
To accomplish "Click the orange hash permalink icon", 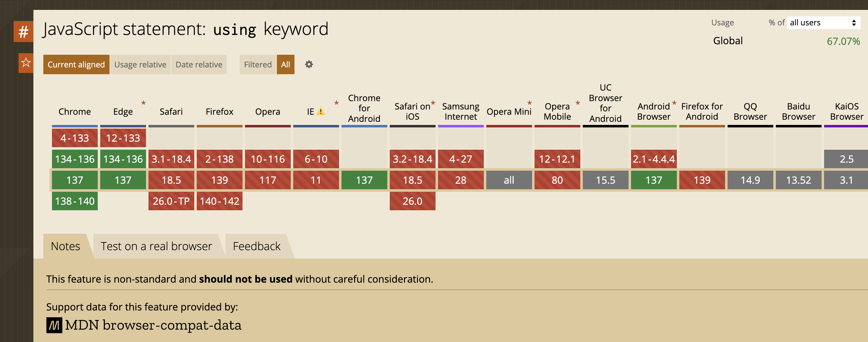I will pyautogui.click(x=23, y=32).
